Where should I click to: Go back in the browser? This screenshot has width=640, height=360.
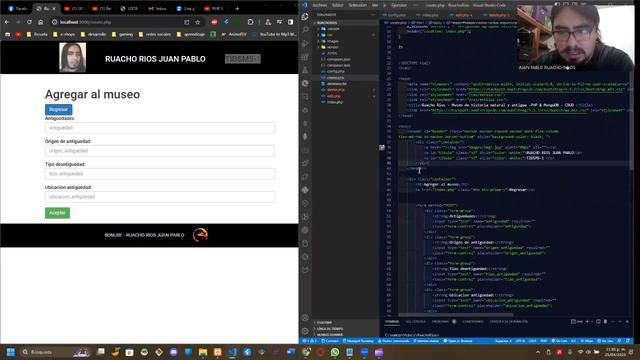[x=7, y=22]
